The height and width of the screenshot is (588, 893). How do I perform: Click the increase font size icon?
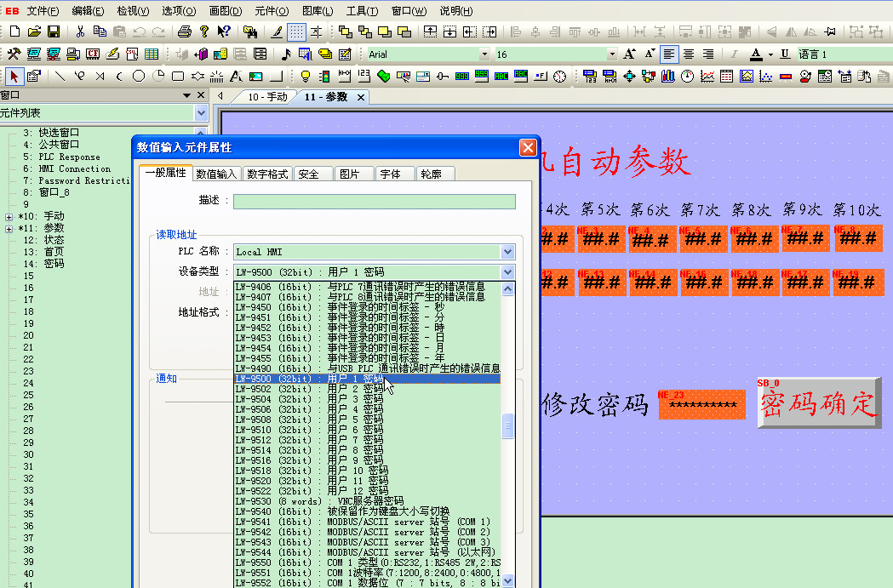(x=629, y=54)
